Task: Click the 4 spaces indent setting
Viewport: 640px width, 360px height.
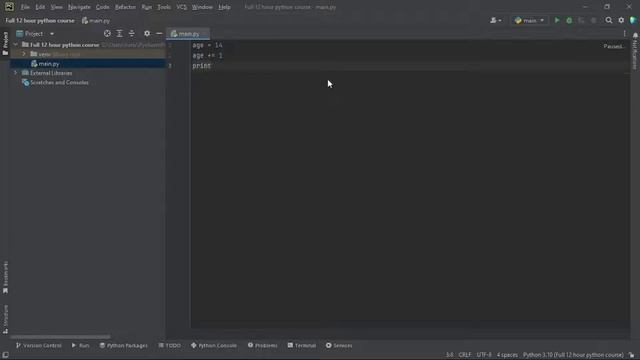Action: point(507,355)
